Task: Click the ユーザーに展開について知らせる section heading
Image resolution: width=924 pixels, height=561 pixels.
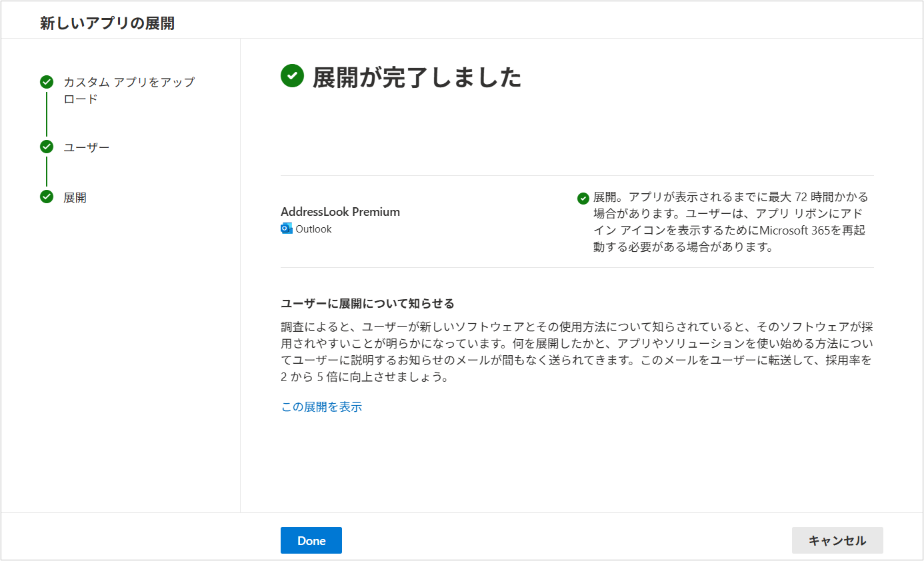Action: pos(367,304)
